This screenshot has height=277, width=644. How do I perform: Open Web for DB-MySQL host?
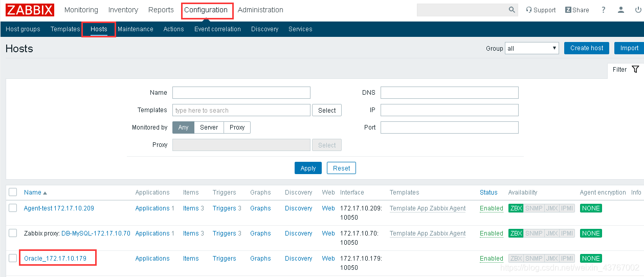pyautogui.click(x=328, y=233)
